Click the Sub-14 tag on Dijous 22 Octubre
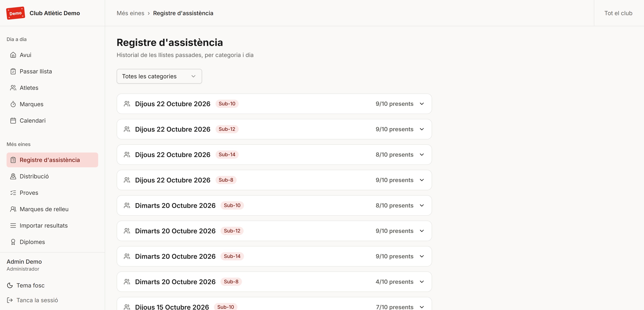Viewport: 644px width, 310px height. (x=227, y=155)
